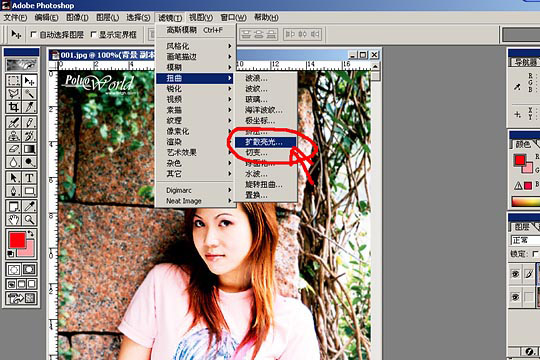
Task: Switch to the 颜色 panel tab
Action: (x=523, y=144)
